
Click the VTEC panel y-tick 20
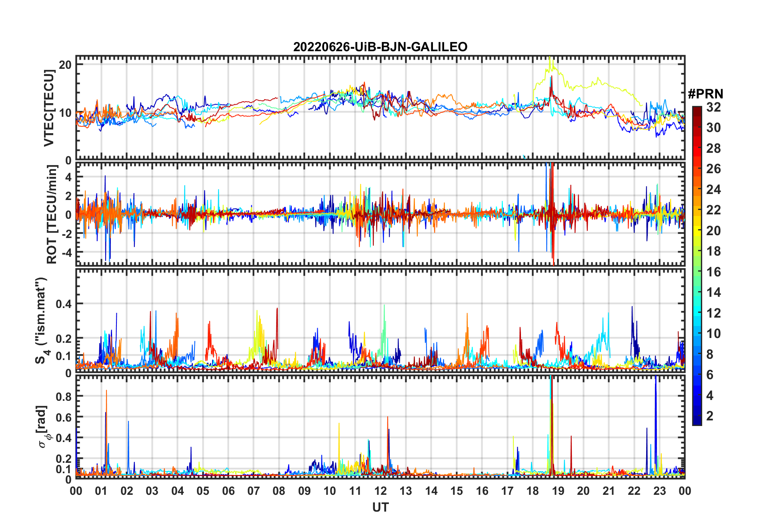click(x=65, y=65)
